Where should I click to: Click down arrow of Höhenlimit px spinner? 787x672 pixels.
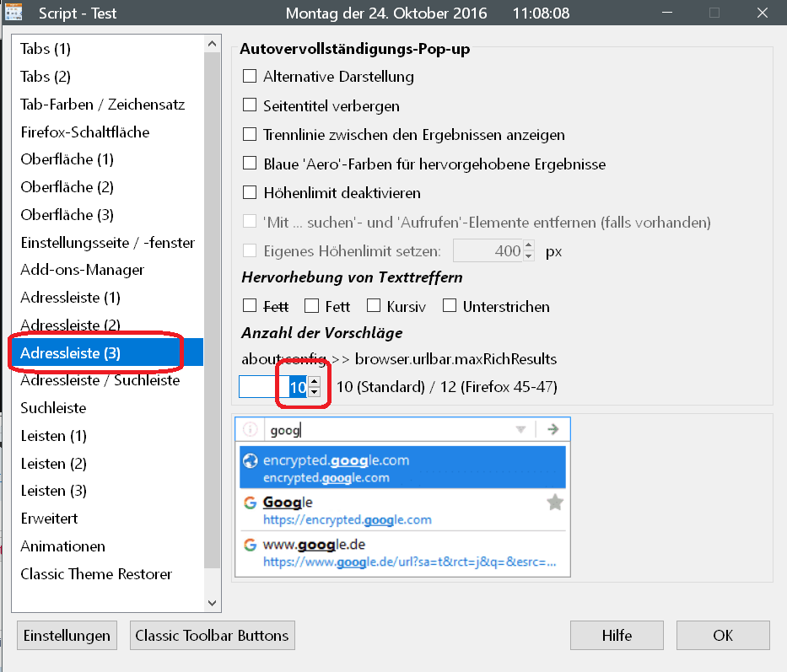tap(529, 256)
